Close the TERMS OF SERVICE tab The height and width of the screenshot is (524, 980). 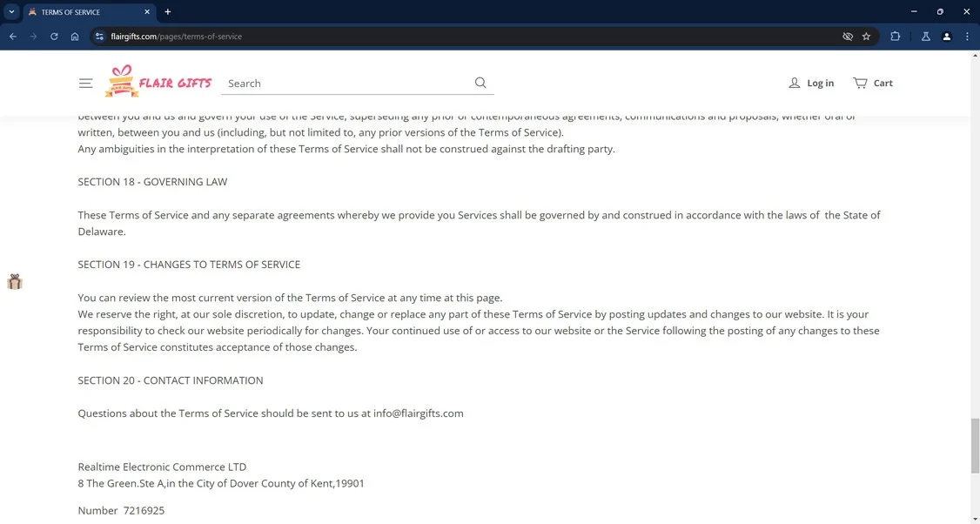(x=147, y=11)
